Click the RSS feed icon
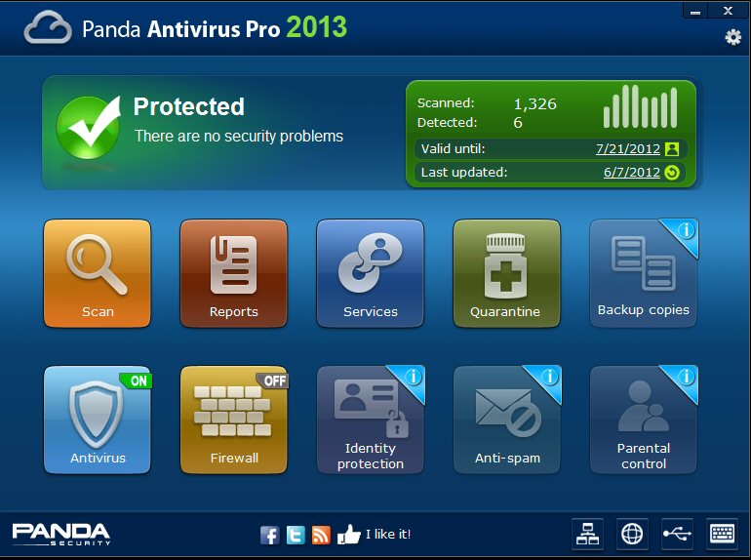751x560 pixels. (x=321, y=535)
